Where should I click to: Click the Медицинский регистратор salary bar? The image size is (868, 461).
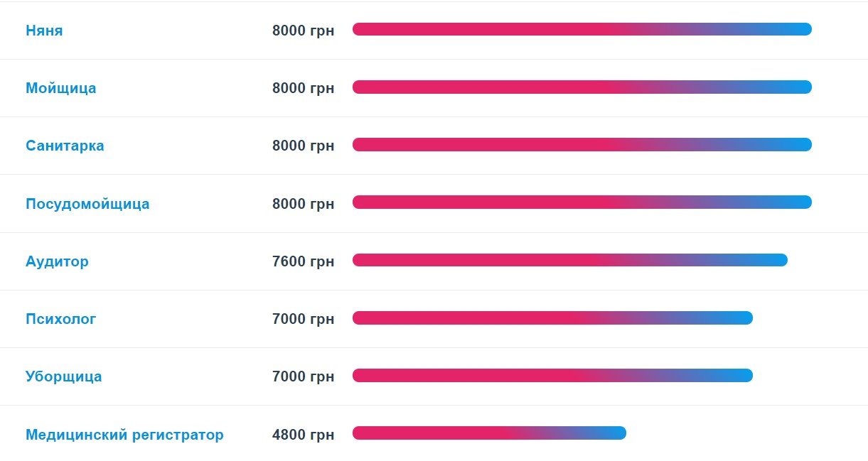(489, 433)
